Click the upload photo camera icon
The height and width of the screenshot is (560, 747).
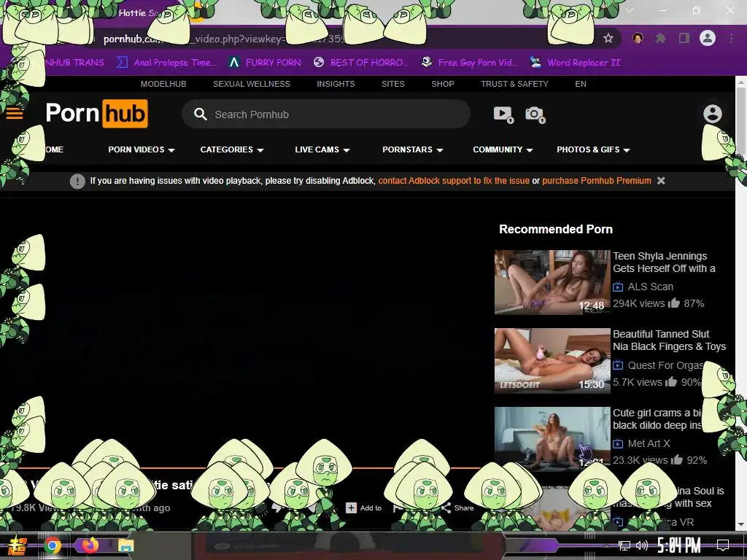pos(535,114)
